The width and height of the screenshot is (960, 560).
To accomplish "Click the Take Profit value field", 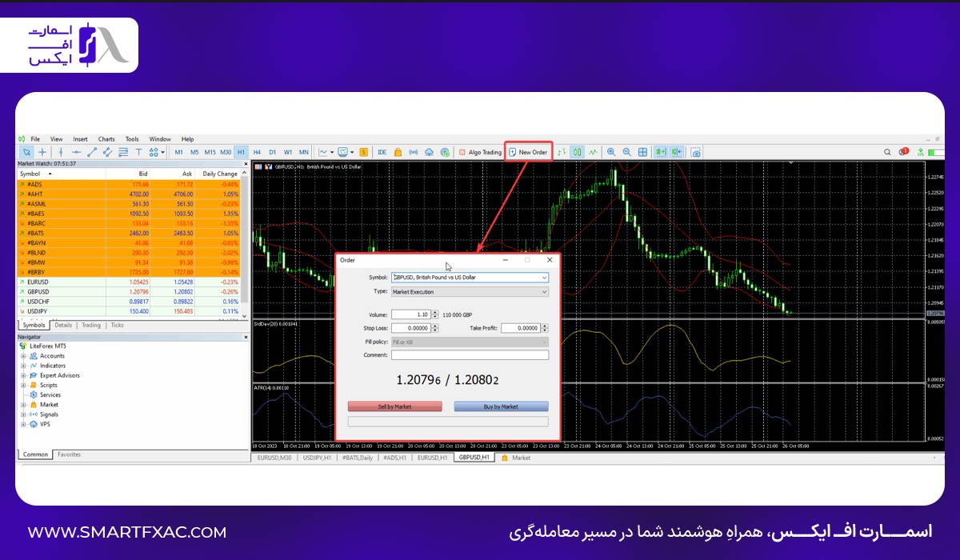I will [x=521, y=328].
